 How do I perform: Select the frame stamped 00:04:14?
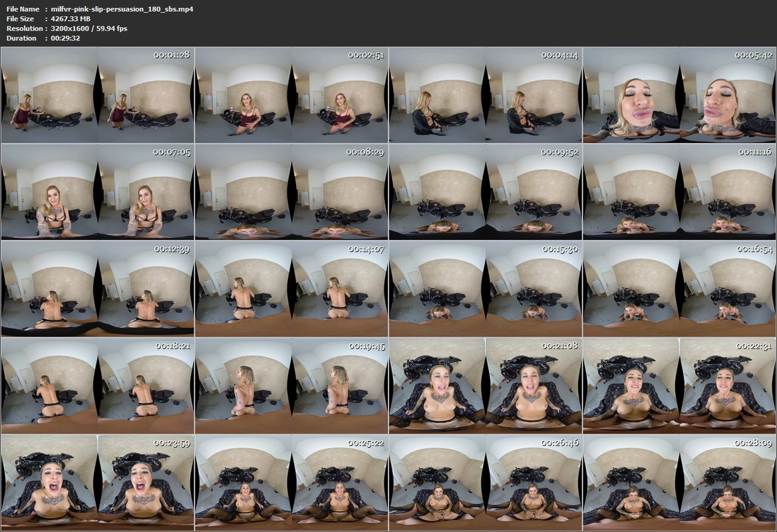[x=486, y=95]
